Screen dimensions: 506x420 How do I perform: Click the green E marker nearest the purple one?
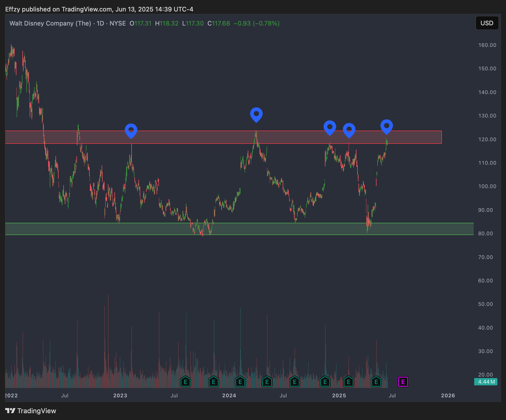[x=376, y=382]
